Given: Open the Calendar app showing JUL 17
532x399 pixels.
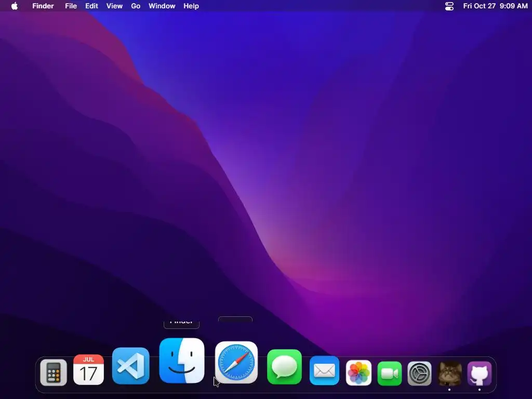Looking at the screenshot, I should [88, 370].
